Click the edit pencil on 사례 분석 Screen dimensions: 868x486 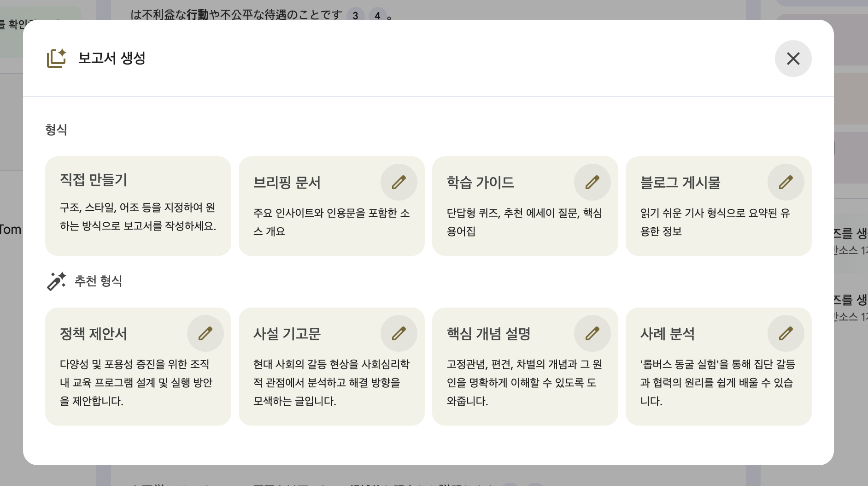pos(786,333)
